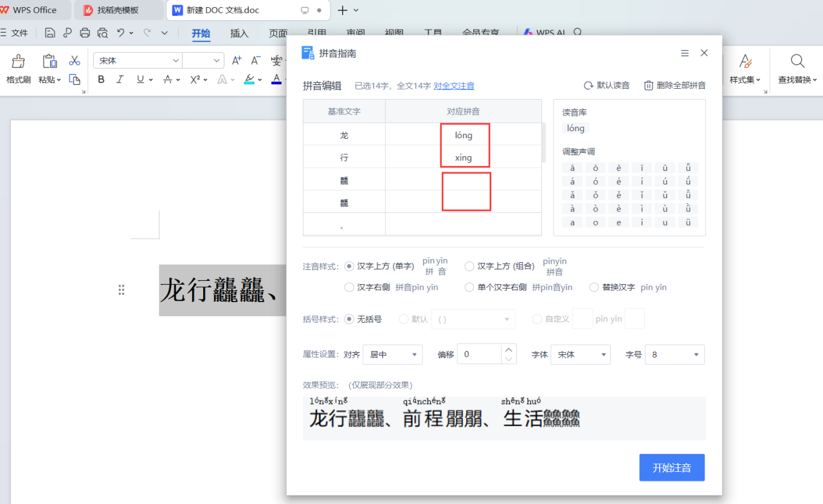Click the toneless letter ü in 调整声调
This screenshot has height=504, width=823.
pyautogui.click(x=688, y=222)
